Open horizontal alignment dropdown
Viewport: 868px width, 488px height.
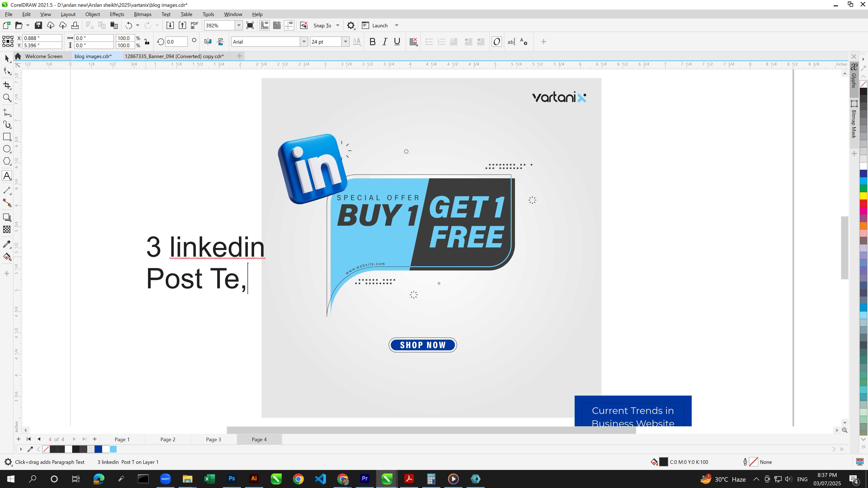pyautogui.click(x=413, y=42)
